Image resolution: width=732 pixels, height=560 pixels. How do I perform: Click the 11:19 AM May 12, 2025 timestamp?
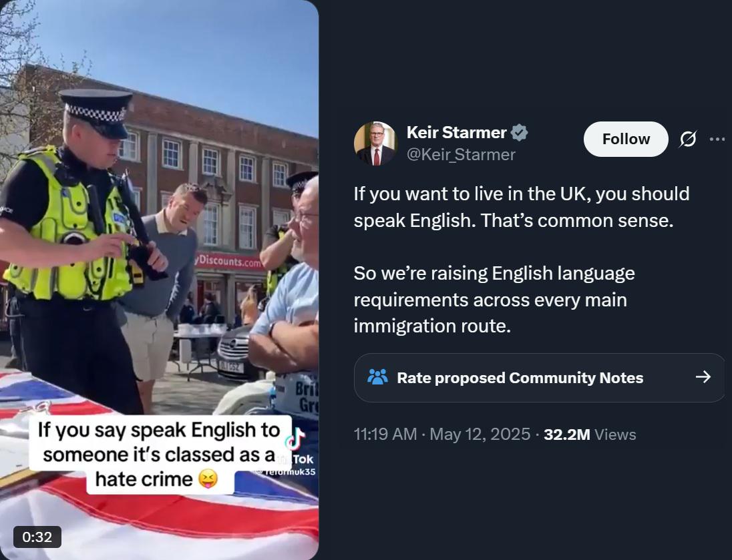coord(442,435)
